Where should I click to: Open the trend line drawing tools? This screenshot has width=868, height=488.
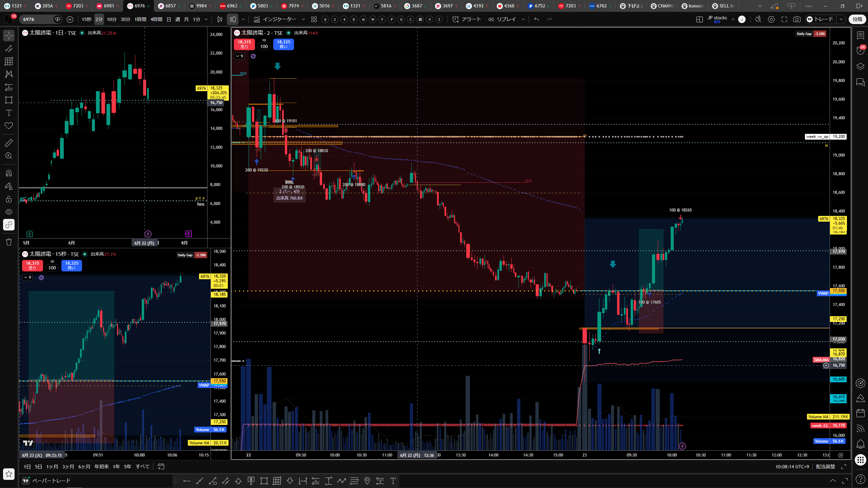point(9,48)
